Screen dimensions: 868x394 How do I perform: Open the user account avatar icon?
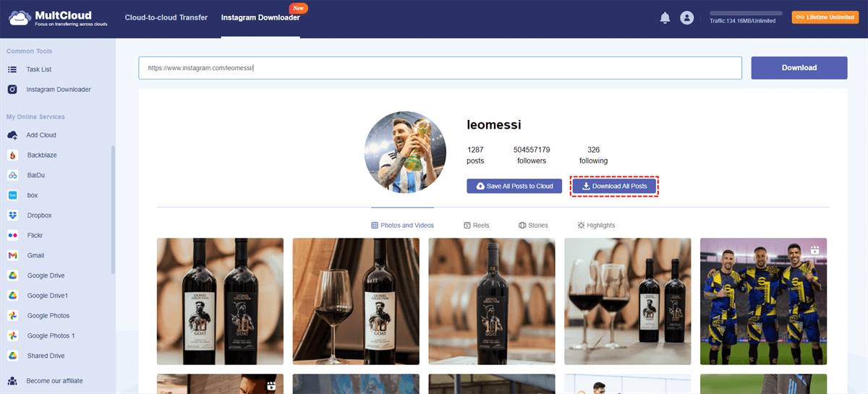(x=687, y=18)
